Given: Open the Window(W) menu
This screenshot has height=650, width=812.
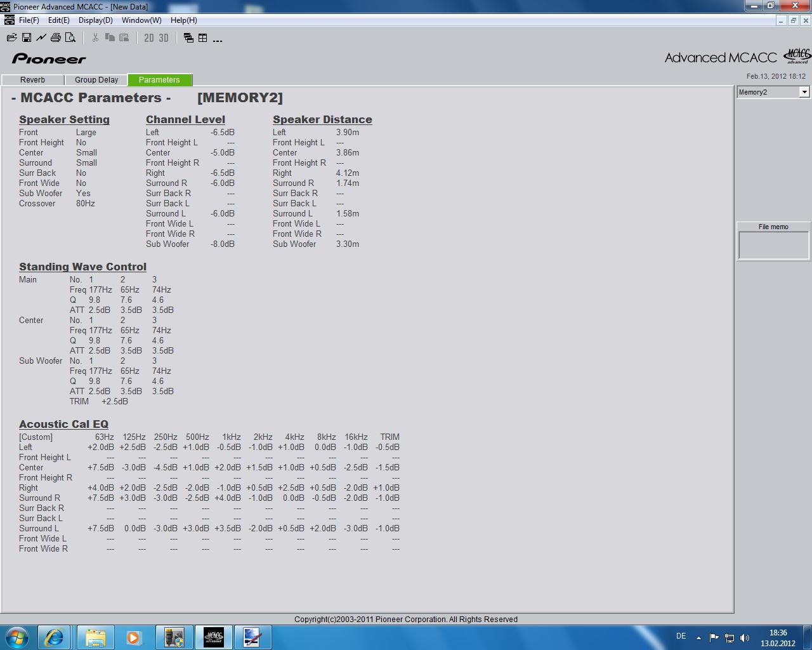Looking at the screenshot, I should [x=141, y=20].
